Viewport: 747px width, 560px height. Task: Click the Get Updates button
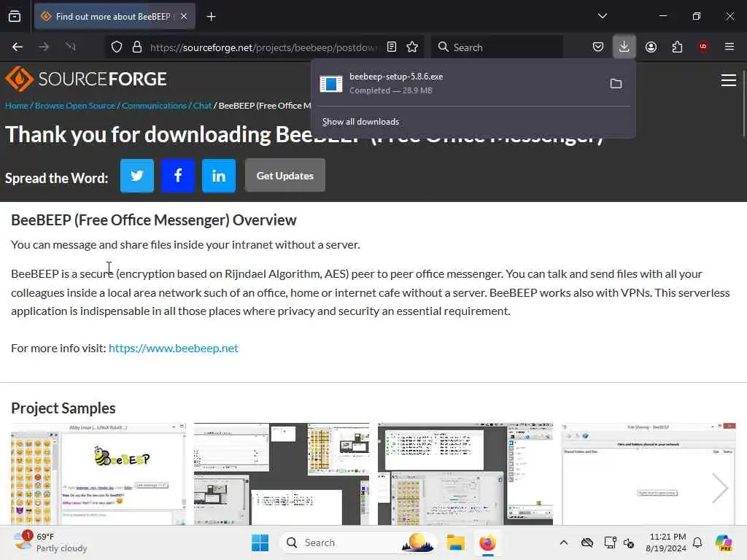pyautogui.click(x=285, y=176)
